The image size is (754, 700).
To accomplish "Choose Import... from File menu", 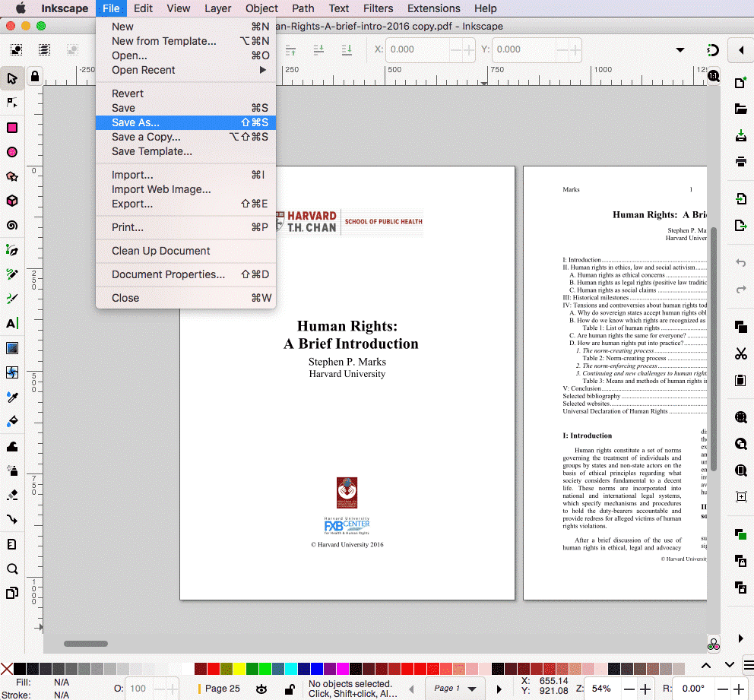I will click(x=185, y=175).
